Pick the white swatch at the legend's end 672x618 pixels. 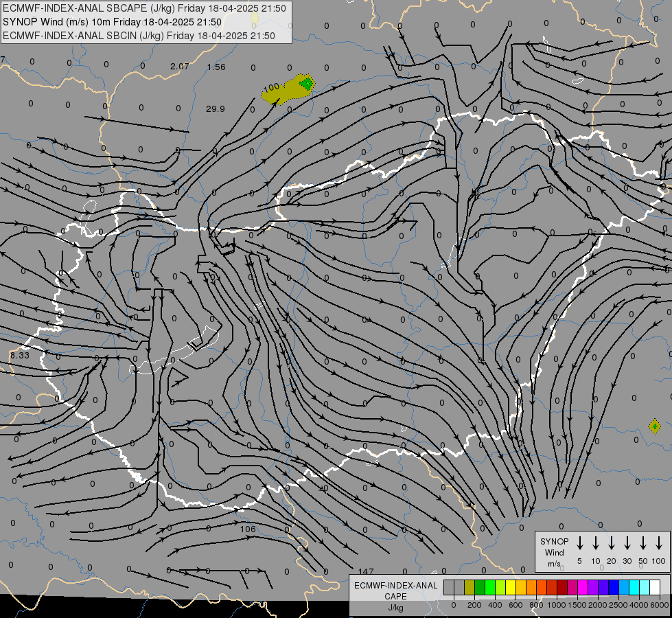[x=655, y=587]
